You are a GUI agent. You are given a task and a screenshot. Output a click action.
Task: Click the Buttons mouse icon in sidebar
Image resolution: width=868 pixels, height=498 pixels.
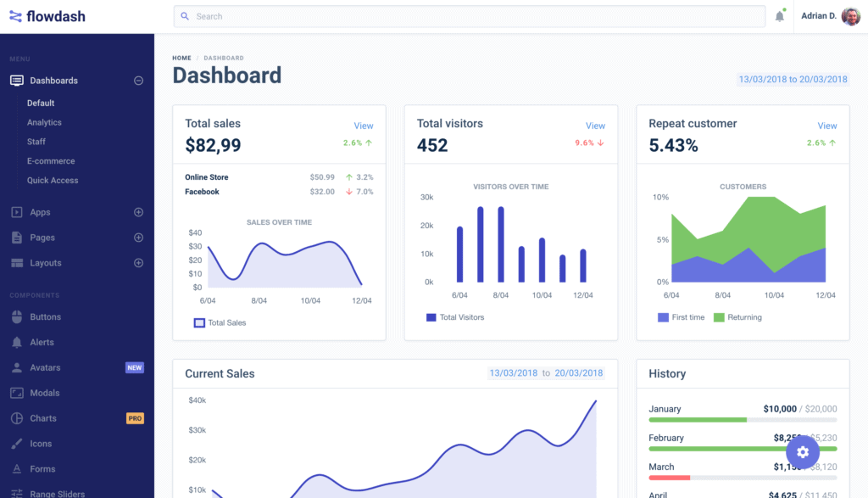point(16,317)
